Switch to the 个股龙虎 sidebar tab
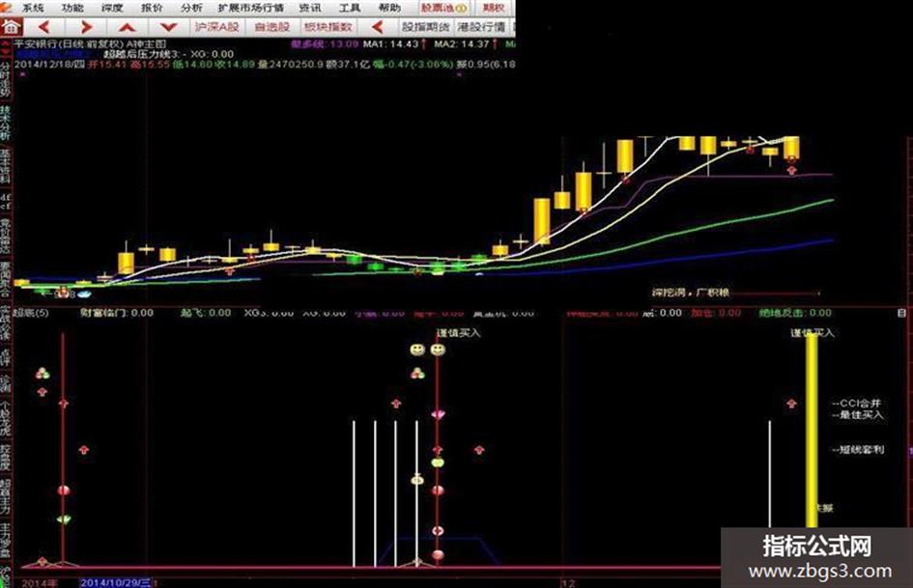This screenshot has height=588, width=913. (x=5, y=419)
